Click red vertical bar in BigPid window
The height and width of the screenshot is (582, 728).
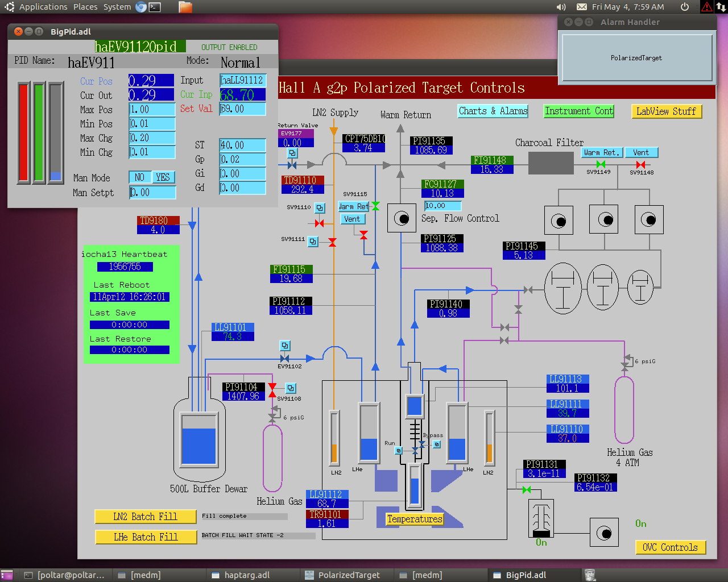23,132
